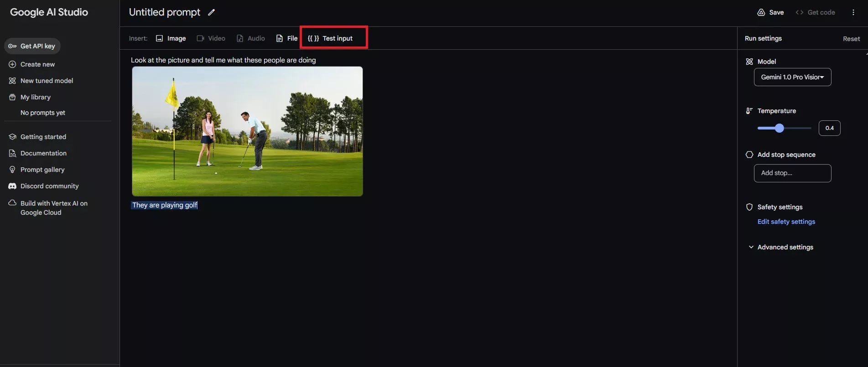Open the three-dot more options menu

(853, 12)
